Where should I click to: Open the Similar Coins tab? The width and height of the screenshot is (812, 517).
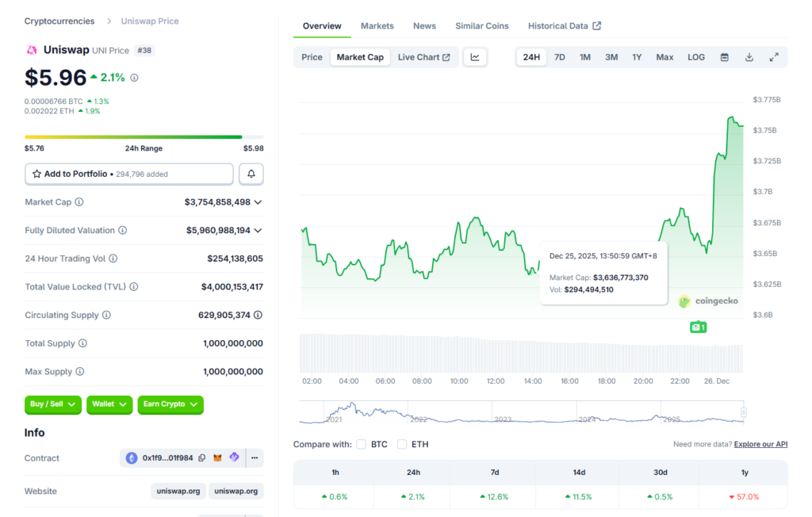(481, 26)
